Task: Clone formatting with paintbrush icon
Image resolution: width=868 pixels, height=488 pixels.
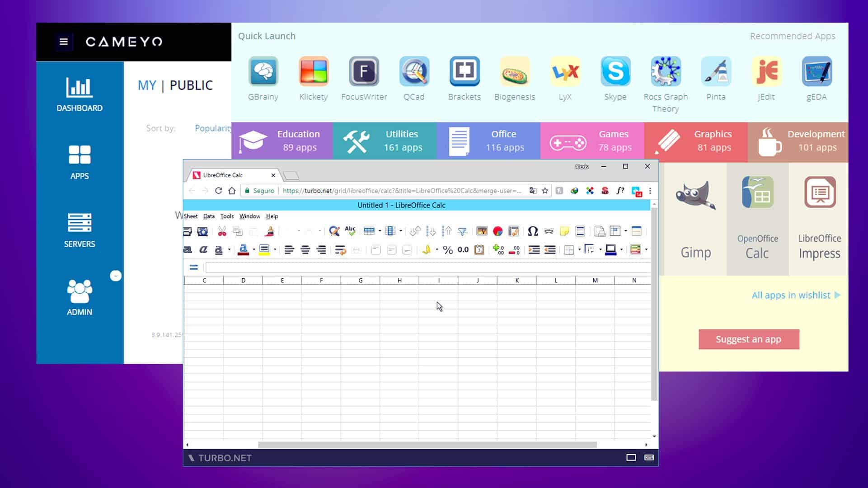Action: (269, 231)
